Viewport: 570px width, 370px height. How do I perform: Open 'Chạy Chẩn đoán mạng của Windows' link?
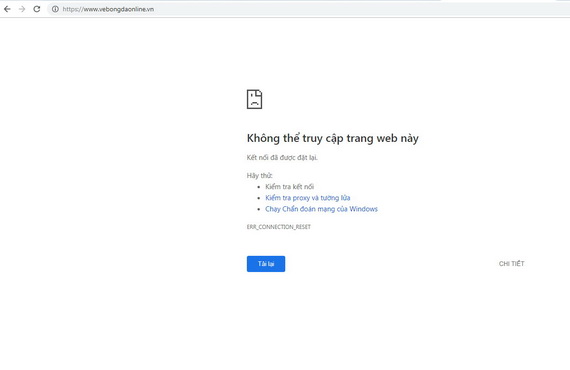(x=321, y=209)
